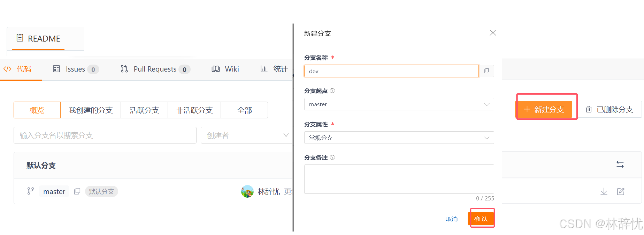Image resolution: width=644 pixels, height=235 pixels.
Task: Click help icon next to 分支起点
Action: pyautogui.click(x=332, y=91)
